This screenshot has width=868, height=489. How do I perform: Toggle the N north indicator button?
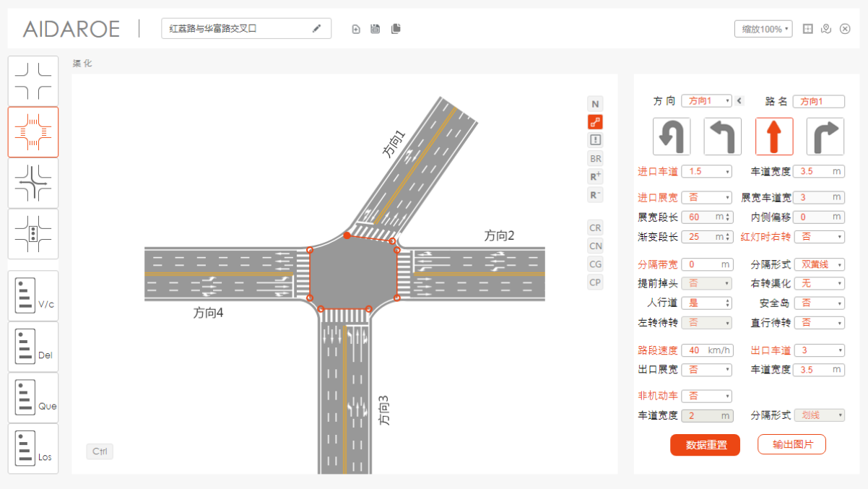[x=595, y=104]
